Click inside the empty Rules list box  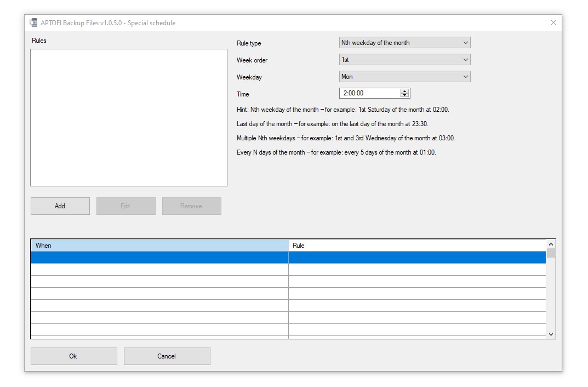click(x=129, y=117)
